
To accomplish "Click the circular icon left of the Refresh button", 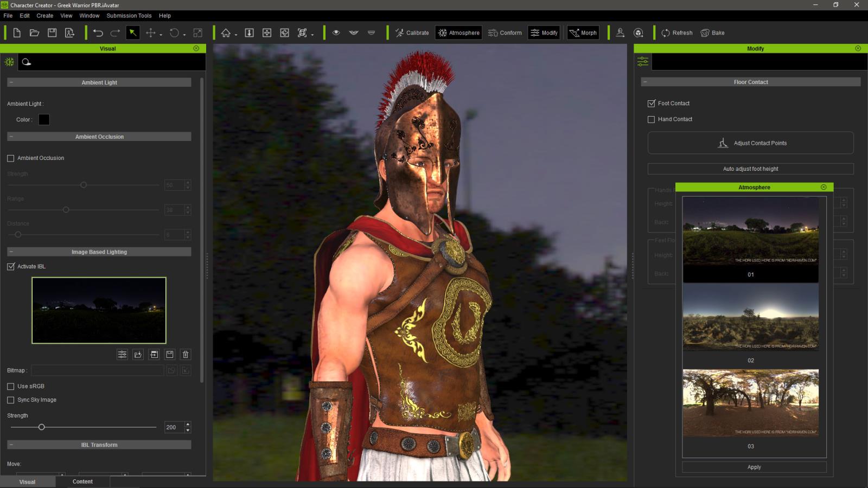I will click(639, 33).
